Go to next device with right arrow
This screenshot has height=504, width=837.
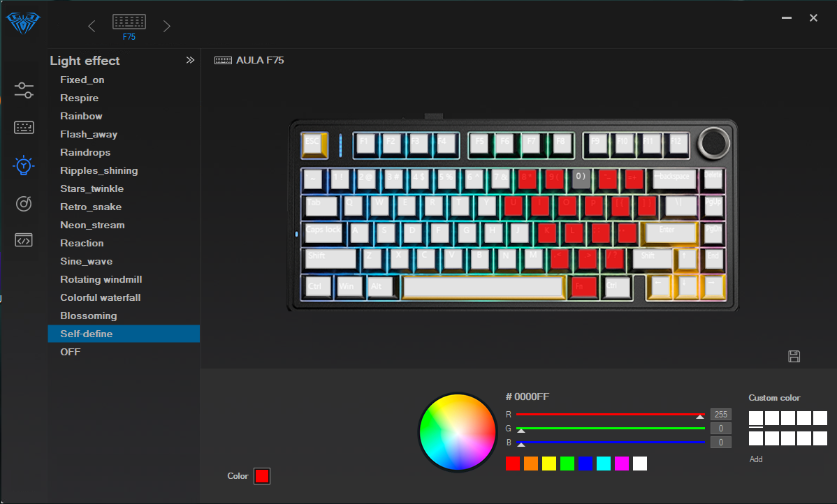click(166, 26)
